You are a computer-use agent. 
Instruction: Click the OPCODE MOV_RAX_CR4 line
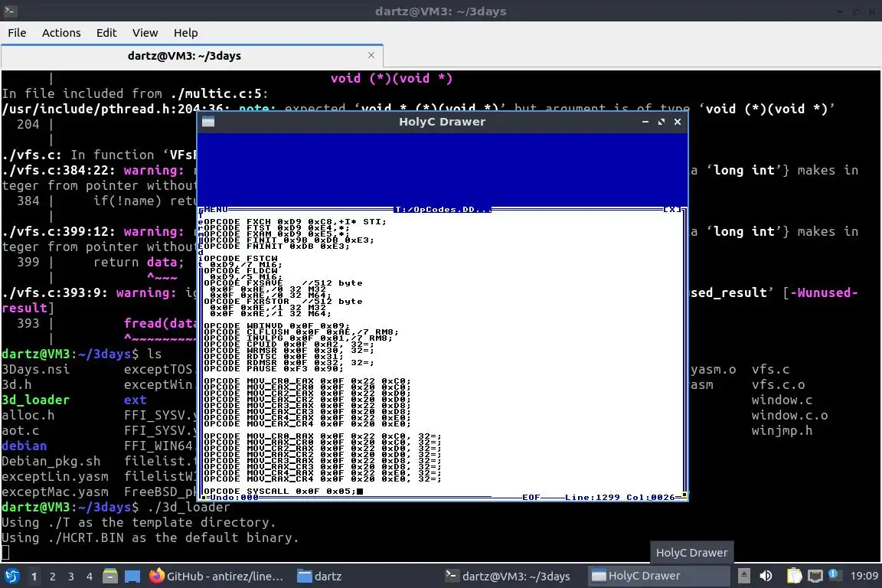[x=322, y=479]
